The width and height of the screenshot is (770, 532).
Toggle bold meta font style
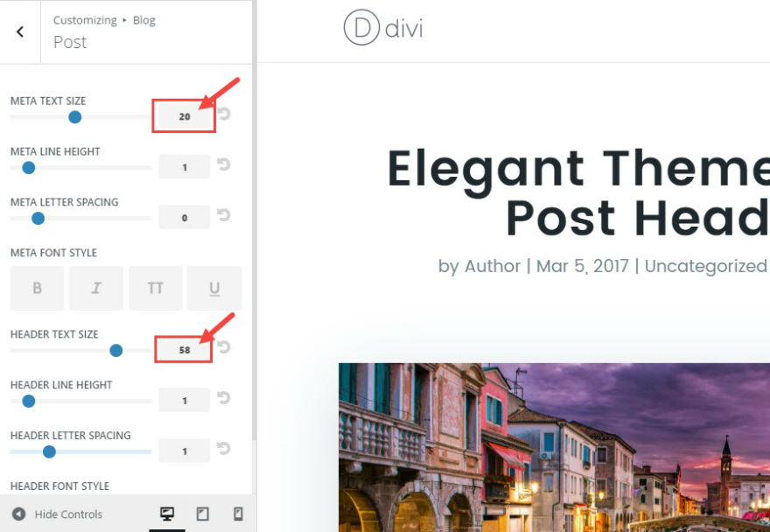[38, 289]
